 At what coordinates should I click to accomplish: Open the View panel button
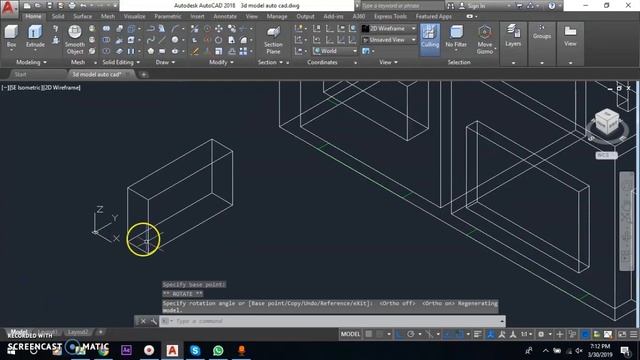[570, 36]
